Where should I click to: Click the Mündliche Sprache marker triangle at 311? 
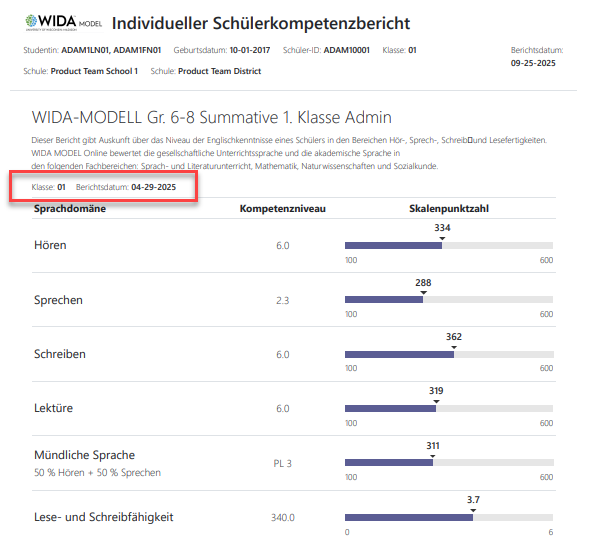point(433,456)
